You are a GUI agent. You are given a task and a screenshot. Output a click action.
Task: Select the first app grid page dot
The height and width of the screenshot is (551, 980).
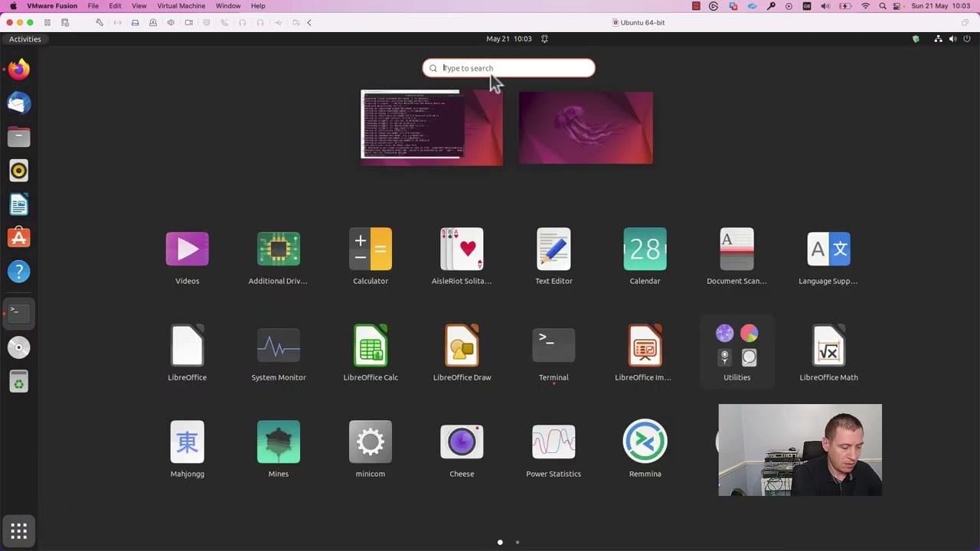(x=500, y=543)
